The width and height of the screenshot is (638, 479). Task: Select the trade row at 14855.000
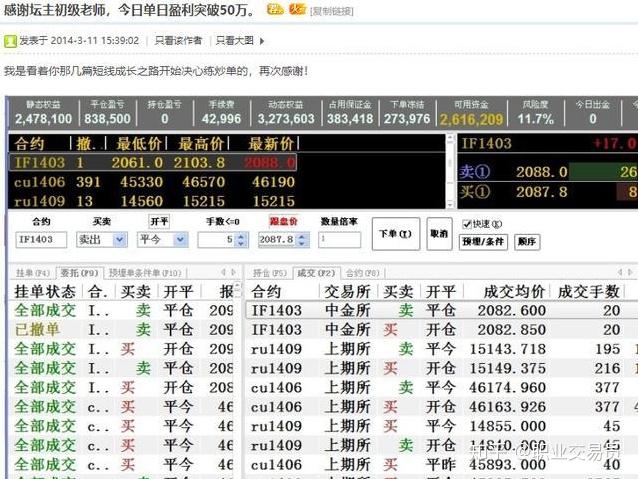pos(441,426)
